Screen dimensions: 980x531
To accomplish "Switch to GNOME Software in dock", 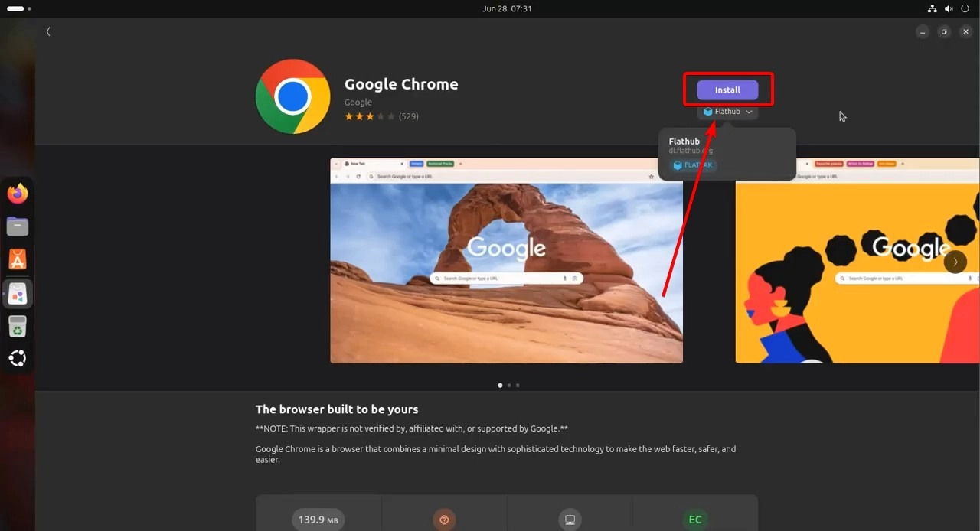I will 18,293.
